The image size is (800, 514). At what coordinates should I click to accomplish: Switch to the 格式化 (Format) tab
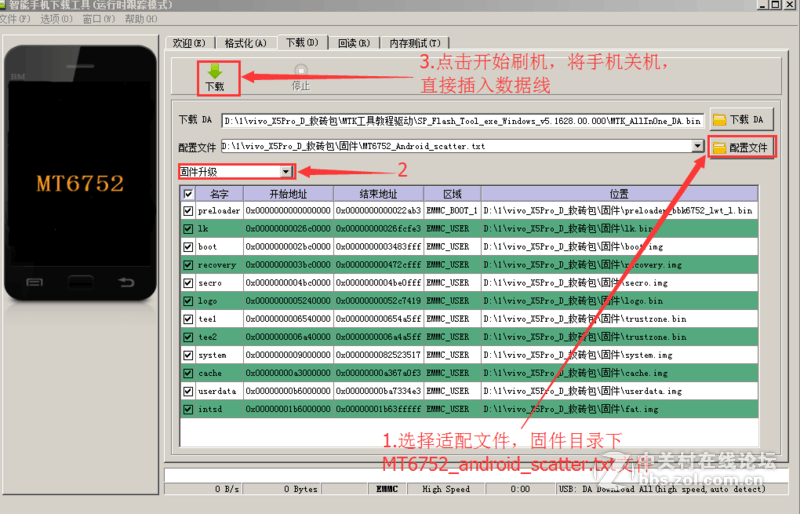pos(245,43)
